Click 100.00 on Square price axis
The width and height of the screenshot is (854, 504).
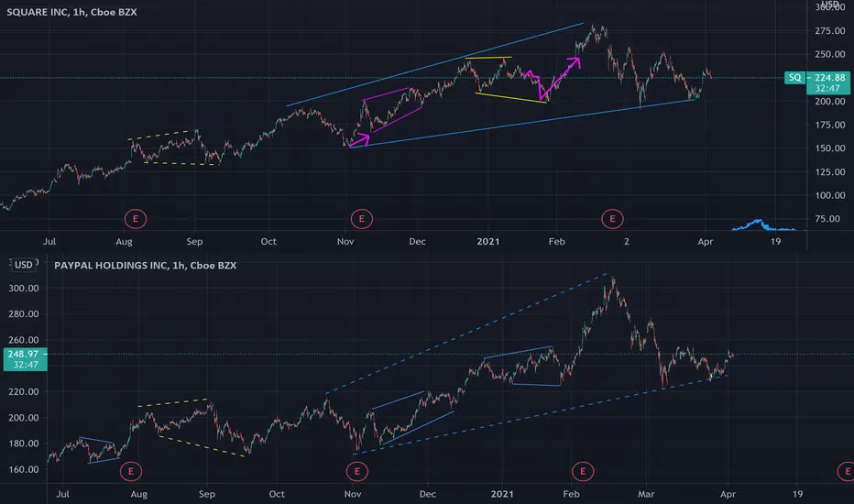tap(830, 195)
